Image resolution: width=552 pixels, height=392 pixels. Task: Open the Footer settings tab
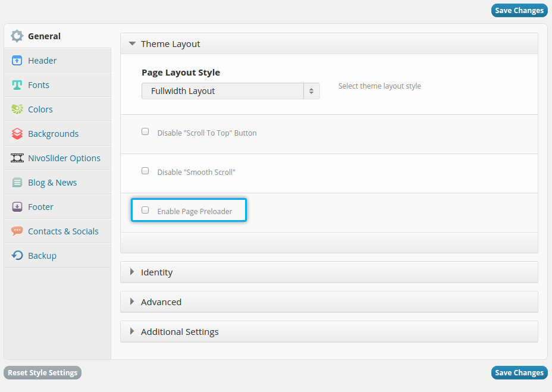point(40,207)
